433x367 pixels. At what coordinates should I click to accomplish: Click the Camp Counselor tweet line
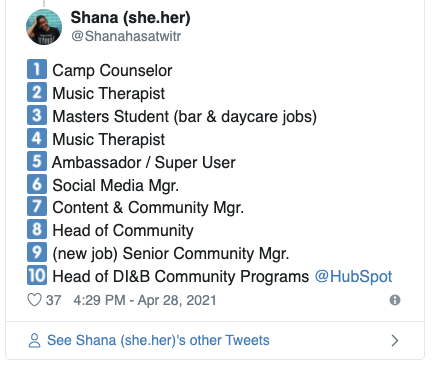(x=112, y=71)
